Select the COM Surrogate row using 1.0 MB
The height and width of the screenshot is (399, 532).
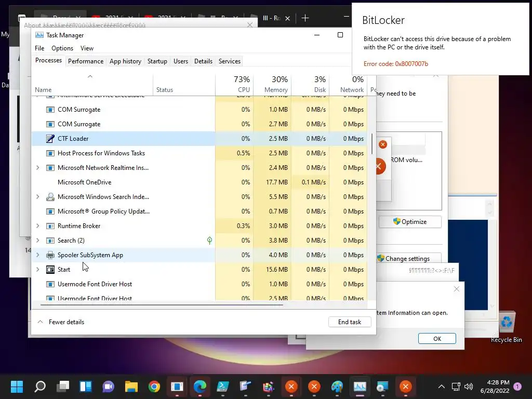(199, 110)
